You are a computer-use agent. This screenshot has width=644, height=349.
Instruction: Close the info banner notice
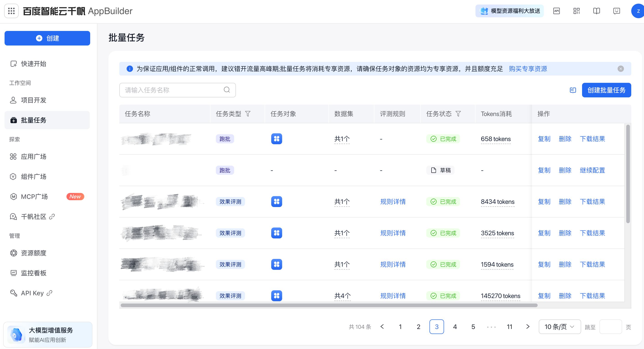pyautogui.click(x=621, y=69)
